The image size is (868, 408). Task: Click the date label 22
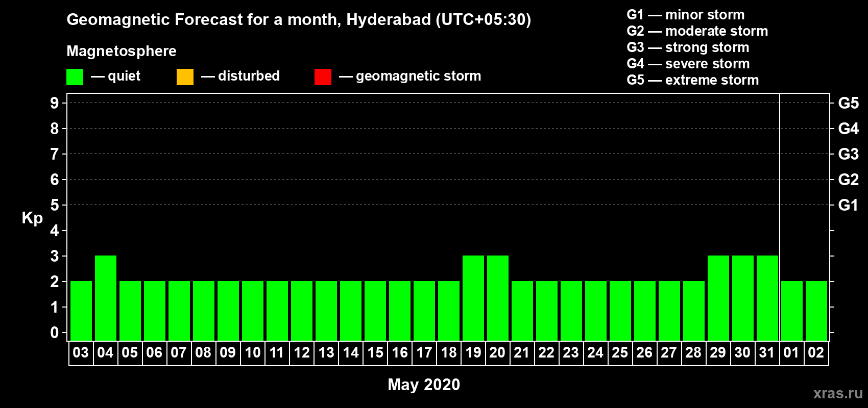[546, 352]
